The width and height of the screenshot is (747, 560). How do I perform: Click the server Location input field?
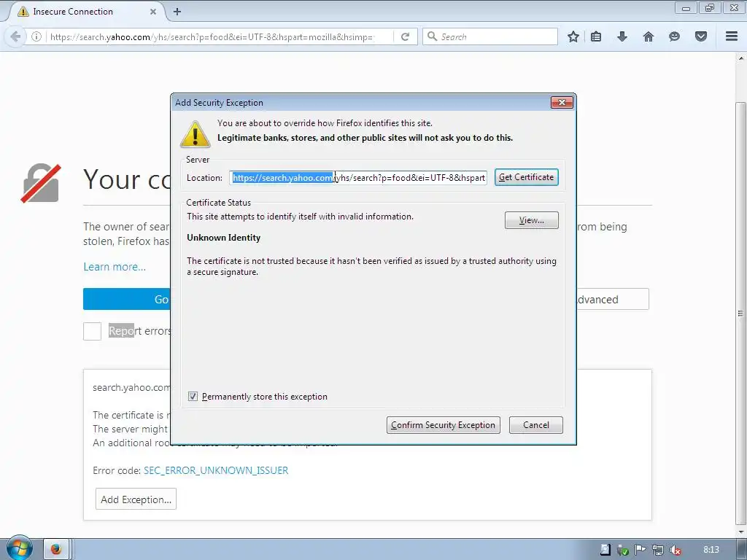358,178
